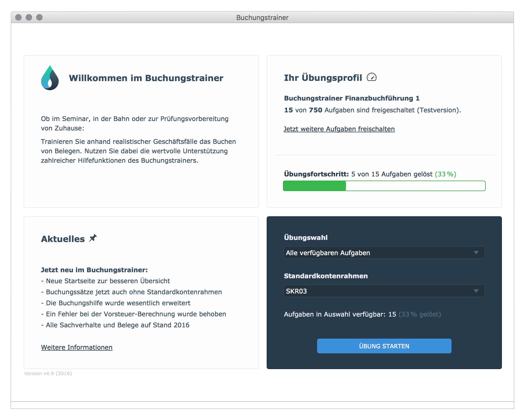Click the window's zoom button
The image size is (525, 420).
[39, 17]
